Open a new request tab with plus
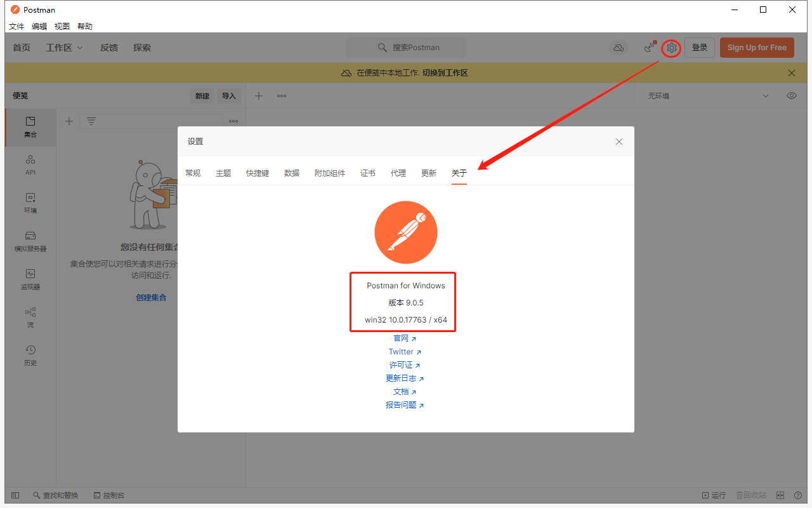812x508 pixels. click(x=259, y=96)
